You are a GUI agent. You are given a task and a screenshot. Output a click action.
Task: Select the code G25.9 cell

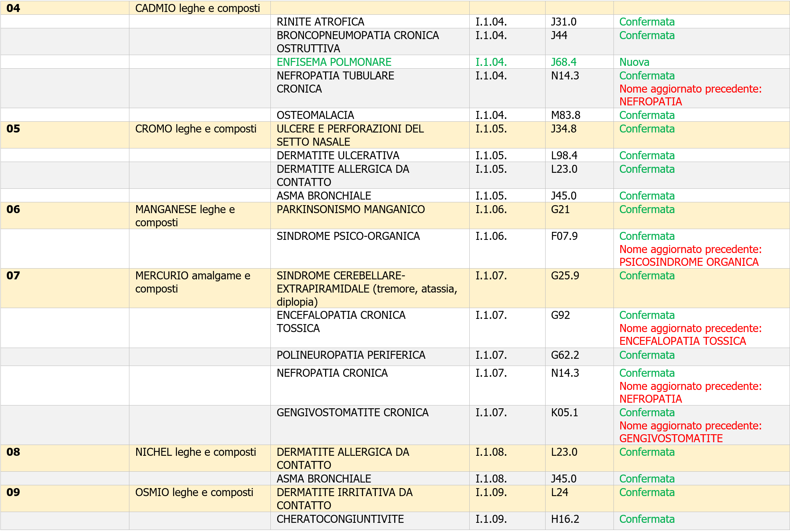click(x=565, y=276)
